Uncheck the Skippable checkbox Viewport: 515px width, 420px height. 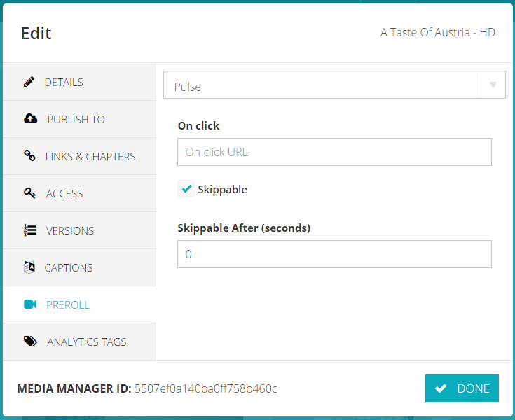click(186, 189)
